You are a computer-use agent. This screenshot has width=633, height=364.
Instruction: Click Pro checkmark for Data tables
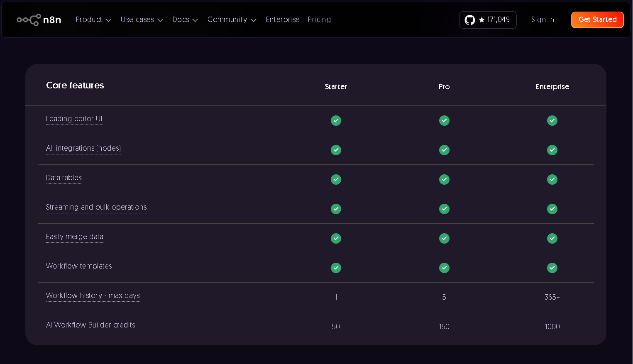(444, 179)
